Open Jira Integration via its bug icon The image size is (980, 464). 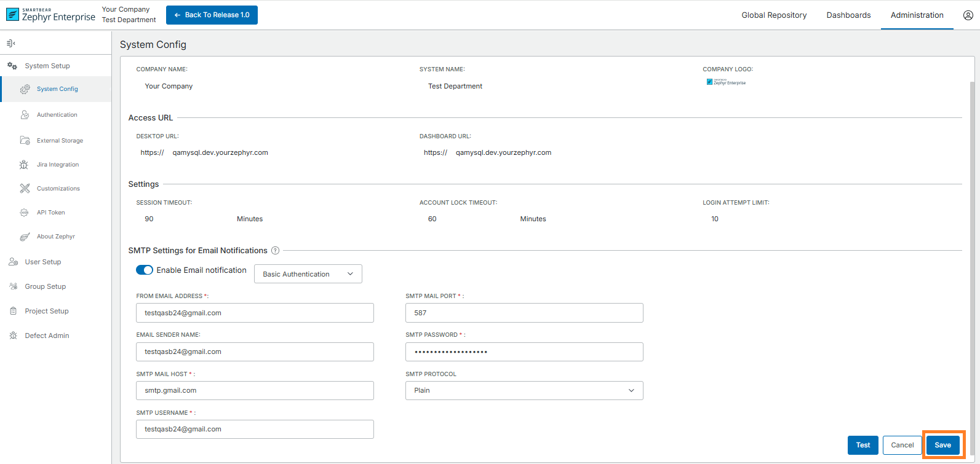click(x=24, y=165)
